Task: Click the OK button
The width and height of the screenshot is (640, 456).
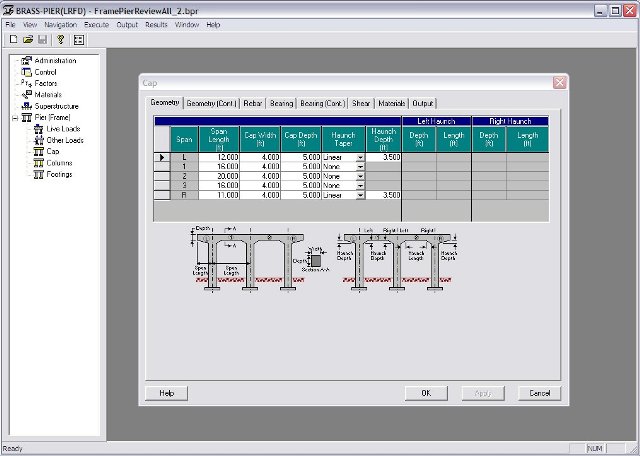Action: 426,393
